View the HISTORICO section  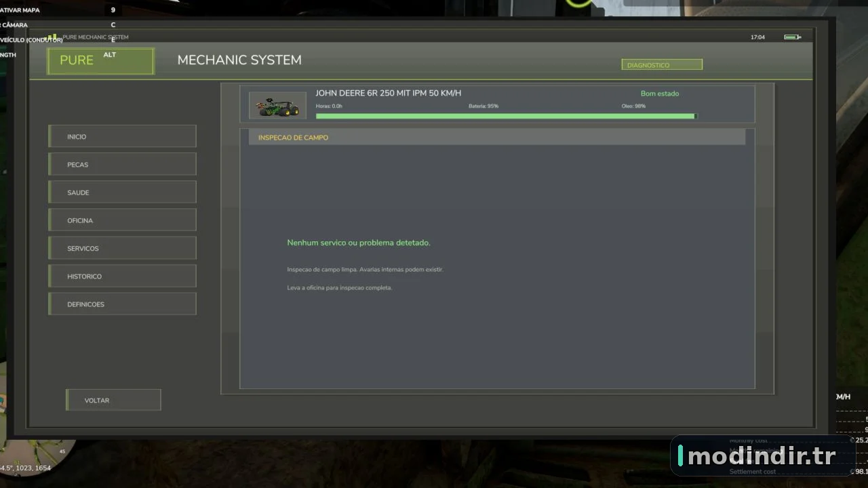122,276
